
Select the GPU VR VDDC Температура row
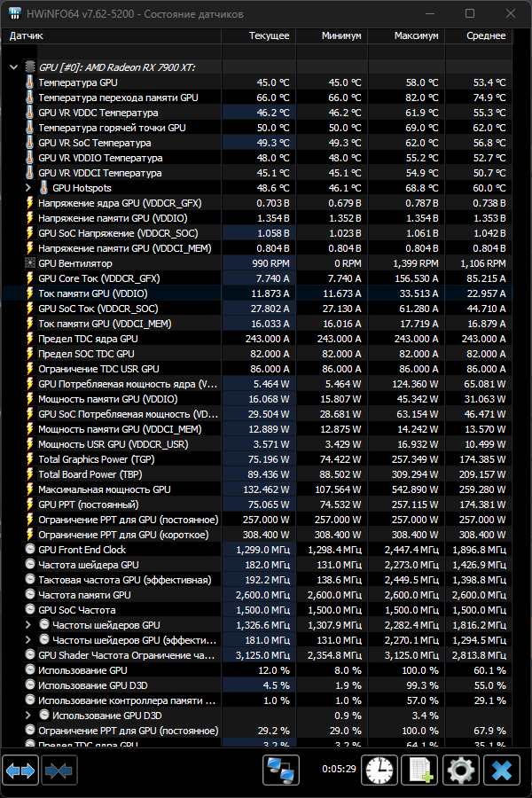tap(257, 113)
